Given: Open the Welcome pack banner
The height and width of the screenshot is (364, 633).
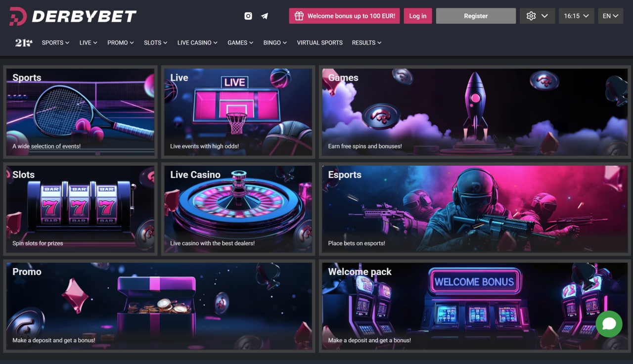Looking at the screenshot, I should point(474,305).
